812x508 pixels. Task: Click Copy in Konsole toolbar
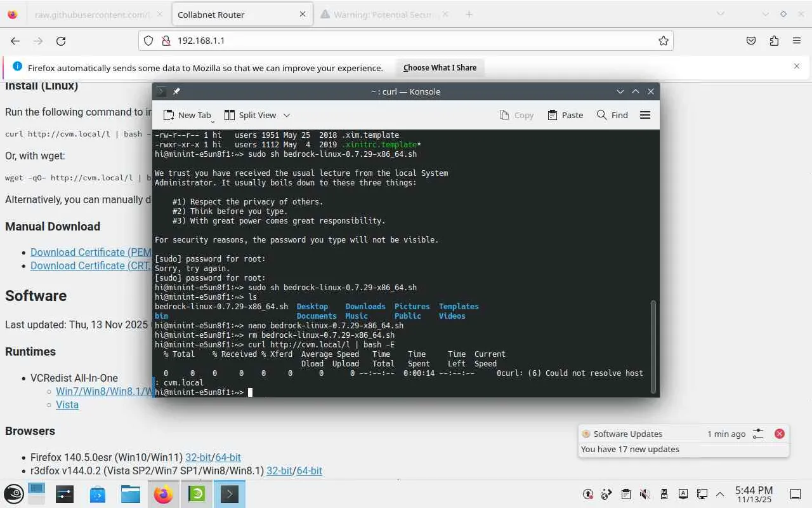pos(516,115)
